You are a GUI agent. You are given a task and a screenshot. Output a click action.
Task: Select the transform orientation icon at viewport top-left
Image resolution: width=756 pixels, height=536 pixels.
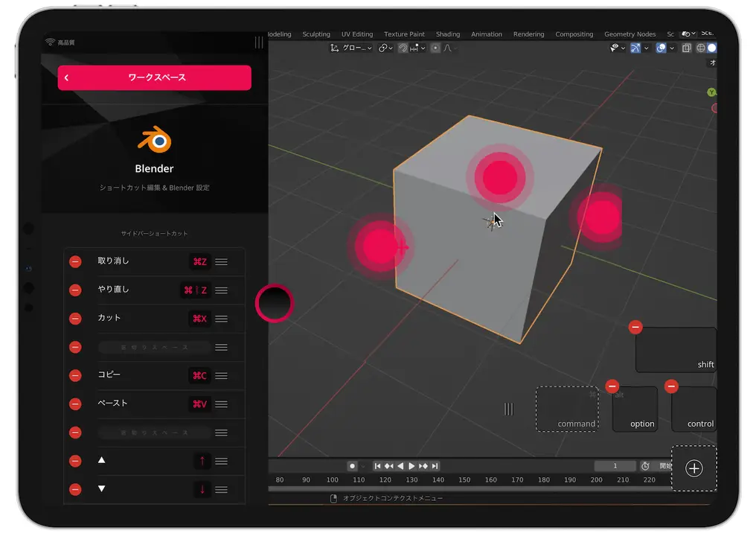click(334, 48)
